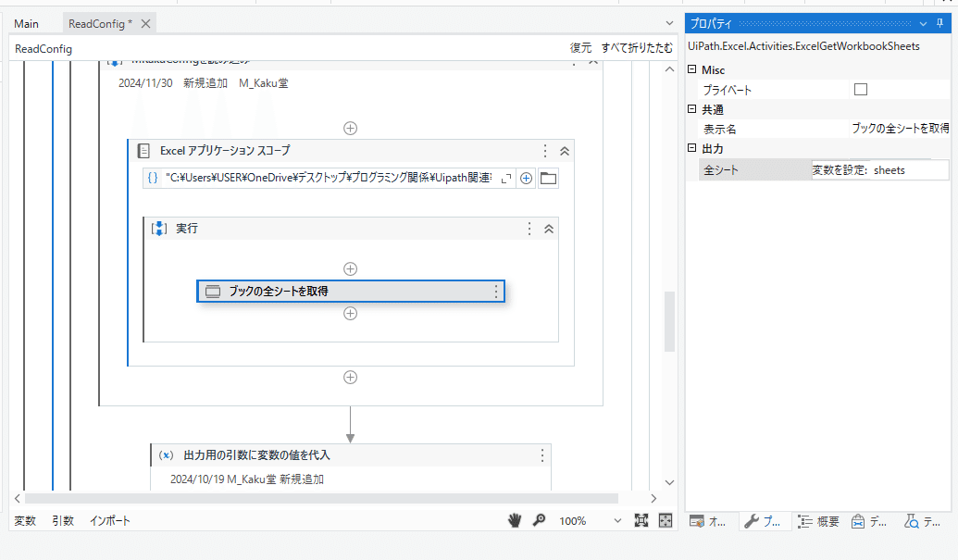Edit the 表示名 property value
The image size is (958, 560).
[900, 129]
